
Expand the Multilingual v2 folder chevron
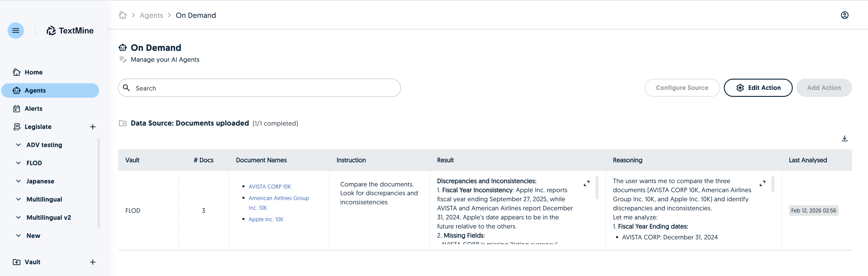click(x=18, y=218)
